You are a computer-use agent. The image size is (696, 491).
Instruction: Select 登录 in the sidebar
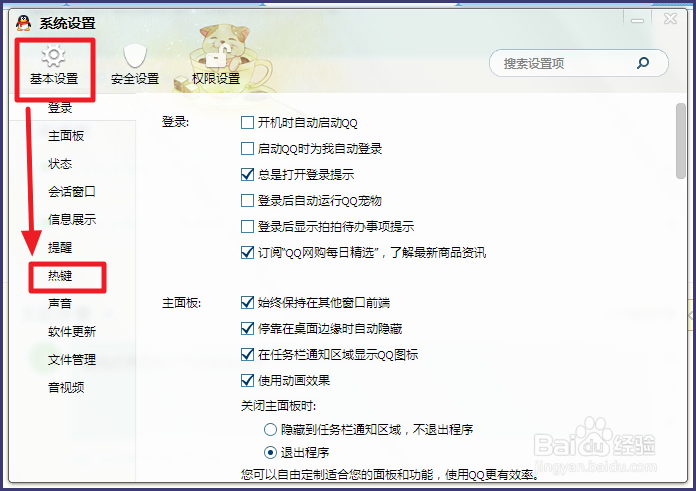click(x=60, y=108)
